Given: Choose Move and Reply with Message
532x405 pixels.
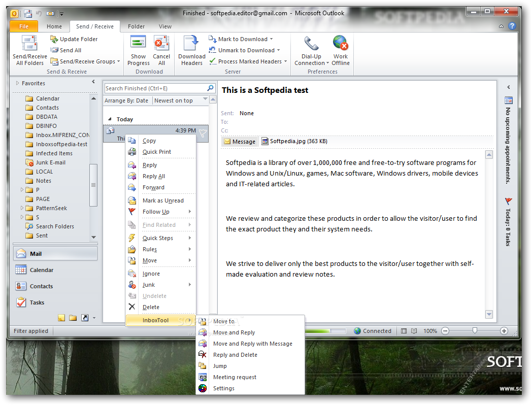Looking at the screenshot, I should pyautogui.click(x=250, y=344).
